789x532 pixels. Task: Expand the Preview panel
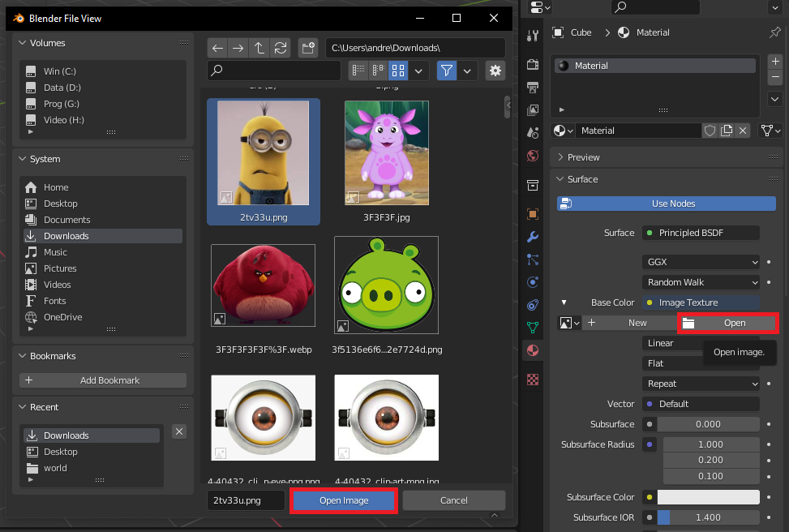pos(560,157)
